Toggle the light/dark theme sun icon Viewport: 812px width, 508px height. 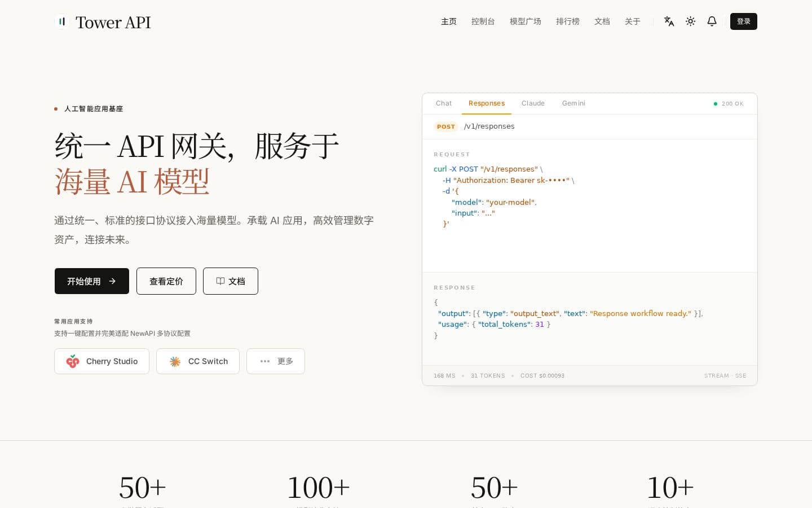tap(691, 21)
